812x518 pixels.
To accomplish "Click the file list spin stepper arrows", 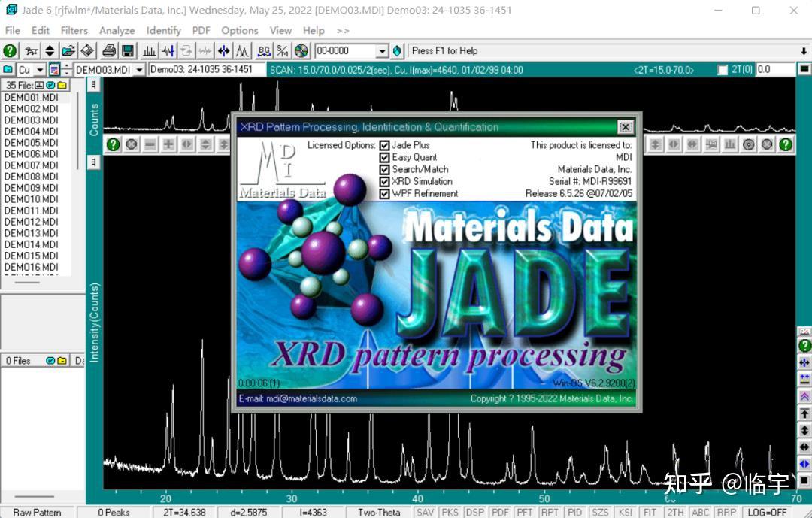I will pos(66,68).
